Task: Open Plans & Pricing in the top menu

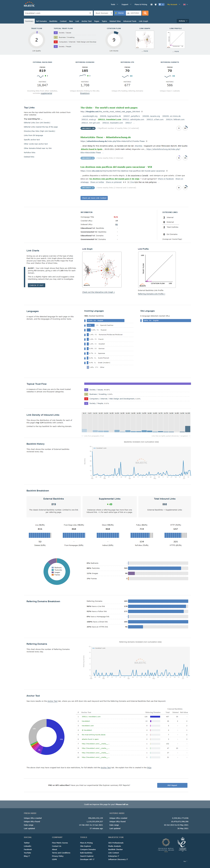Action: [x=141, y=4]
